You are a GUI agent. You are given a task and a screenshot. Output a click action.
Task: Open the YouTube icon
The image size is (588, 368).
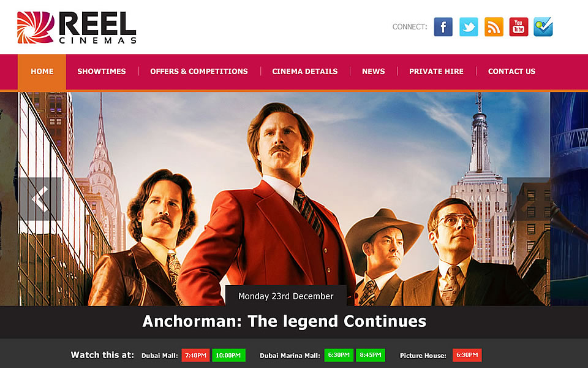pyautogui.click(x=519, y=26)
